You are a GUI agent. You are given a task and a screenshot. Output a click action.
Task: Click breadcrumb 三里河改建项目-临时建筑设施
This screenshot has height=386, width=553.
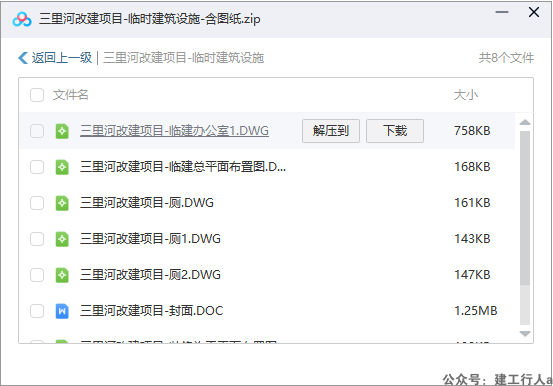(x=183, y=58)
